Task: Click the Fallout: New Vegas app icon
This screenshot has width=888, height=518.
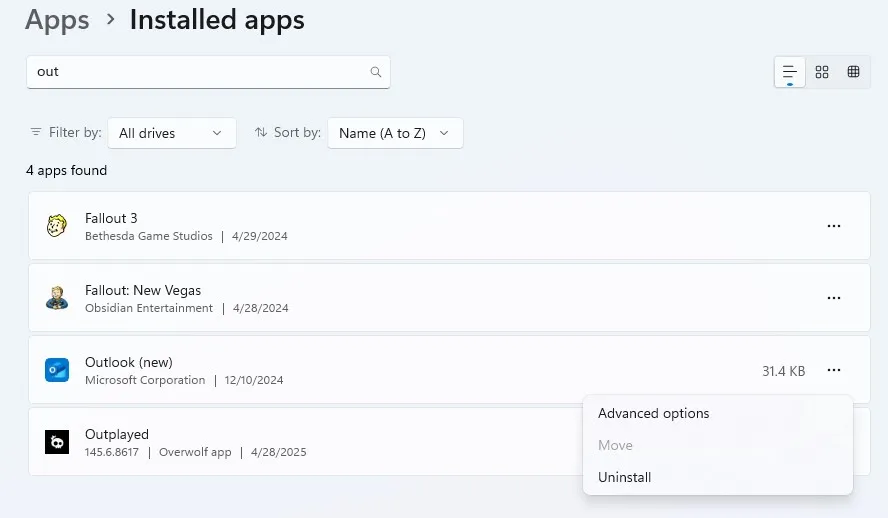Action: (57, 298)
